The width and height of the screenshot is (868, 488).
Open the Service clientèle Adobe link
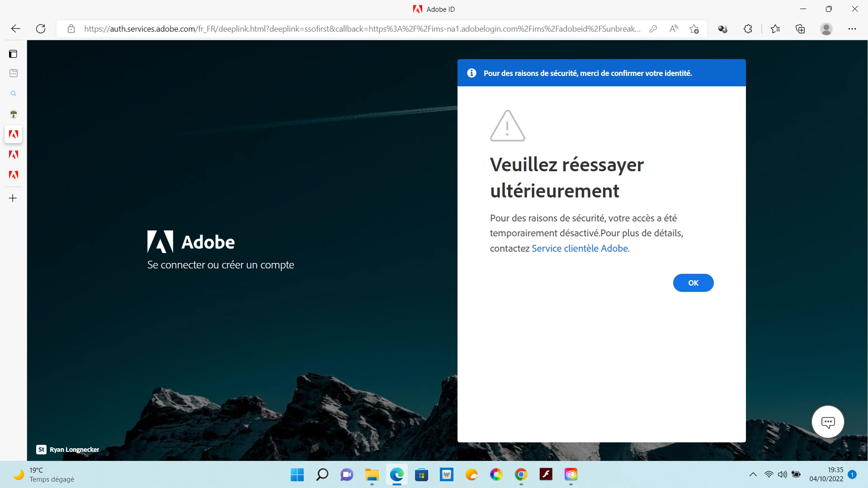(580, 249)
